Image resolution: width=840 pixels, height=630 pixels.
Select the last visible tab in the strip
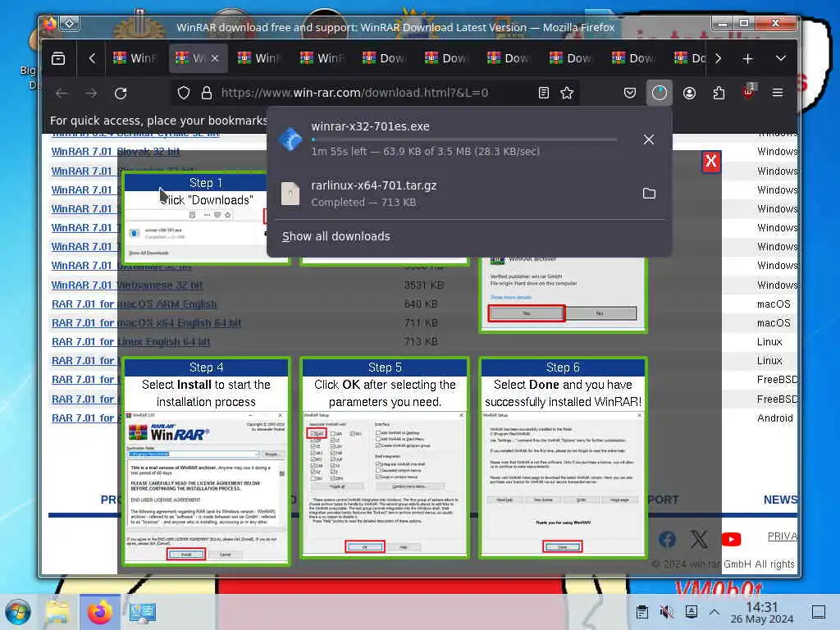pos(689,58)
